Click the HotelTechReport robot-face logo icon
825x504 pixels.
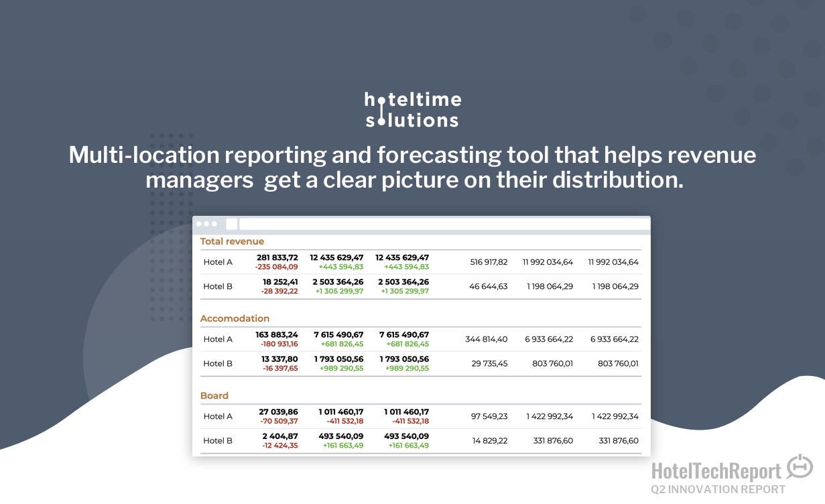(x=799, y=467)
